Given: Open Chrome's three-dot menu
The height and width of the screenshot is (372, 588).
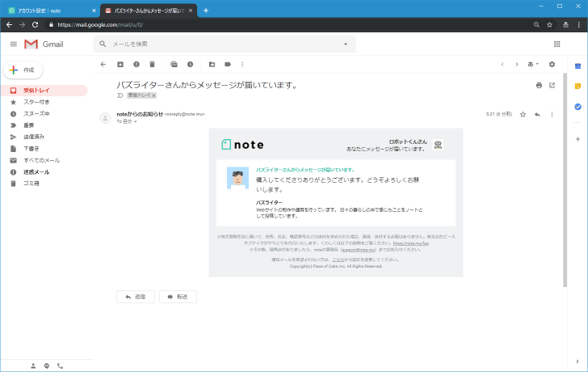Looking at the screenshot, I should [x=578, y=25].
